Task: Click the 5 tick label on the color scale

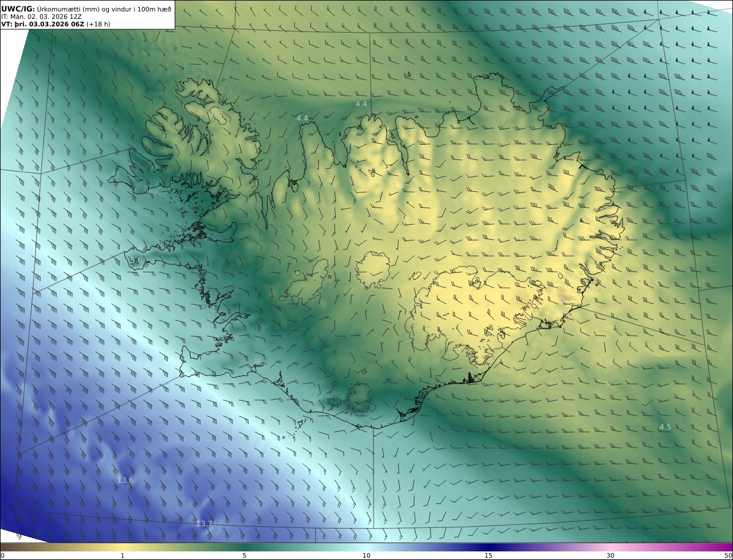Action: pos(245,555)
